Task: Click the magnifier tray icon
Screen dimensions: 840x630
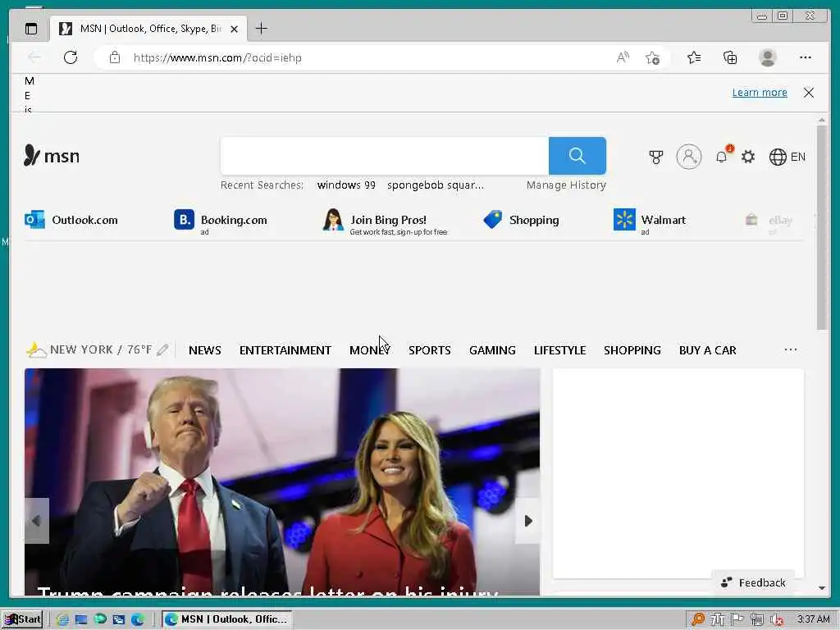Action: pos(697,620)
